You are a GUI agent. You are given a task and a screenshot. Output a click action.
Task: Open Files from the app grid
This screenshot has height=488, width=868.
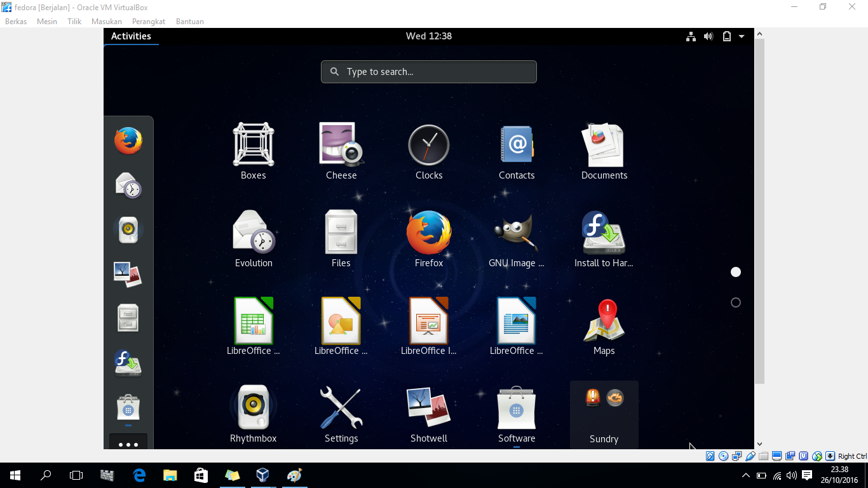[x=341, y=239]
